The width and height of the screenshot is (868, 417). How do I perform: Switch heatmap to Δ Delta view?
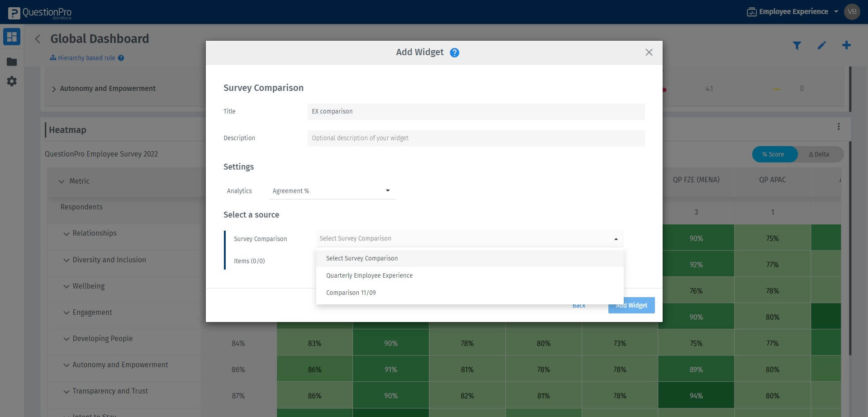coord(819,154)
